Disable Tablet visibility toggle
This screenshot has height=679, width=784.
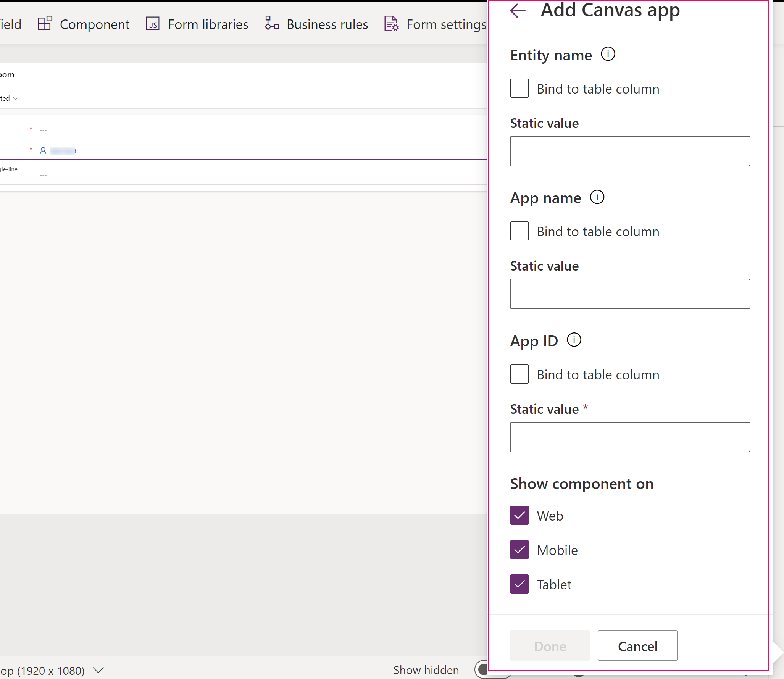[x=520, y=584]
